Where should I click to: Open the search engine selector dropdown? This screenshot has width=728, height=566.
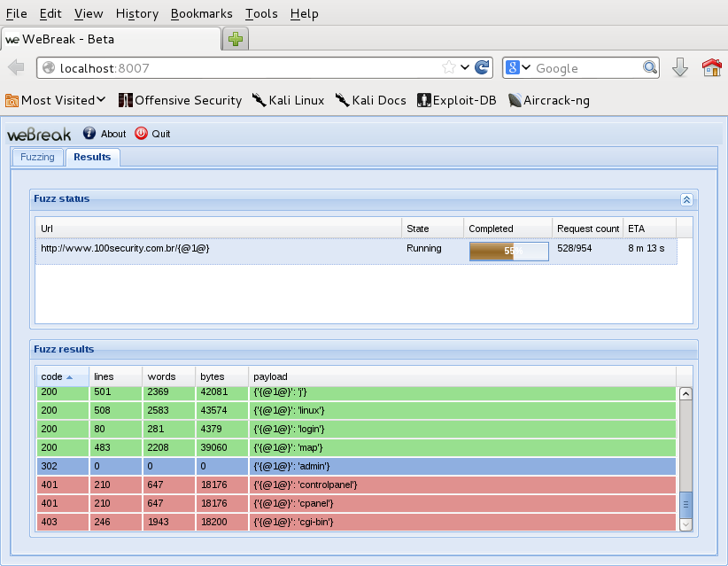click(x=525, y=68)
